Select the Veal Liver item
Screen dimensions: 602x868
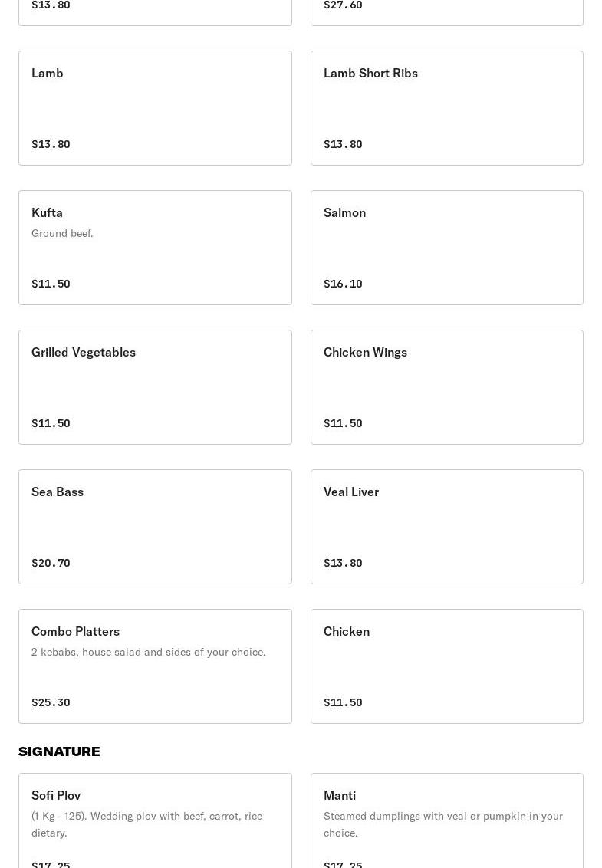pyautogui.click(x=447, y=527)
